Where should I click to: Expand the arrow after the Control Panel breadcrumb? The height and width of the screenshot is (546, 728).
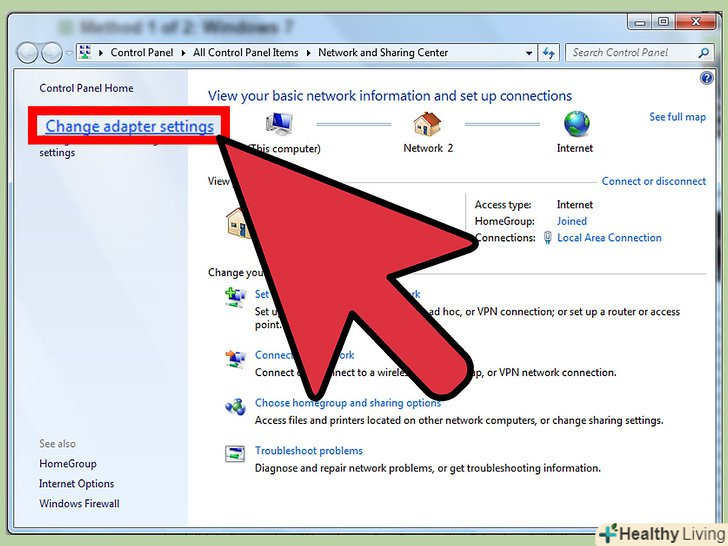click(x=183, y=53)
